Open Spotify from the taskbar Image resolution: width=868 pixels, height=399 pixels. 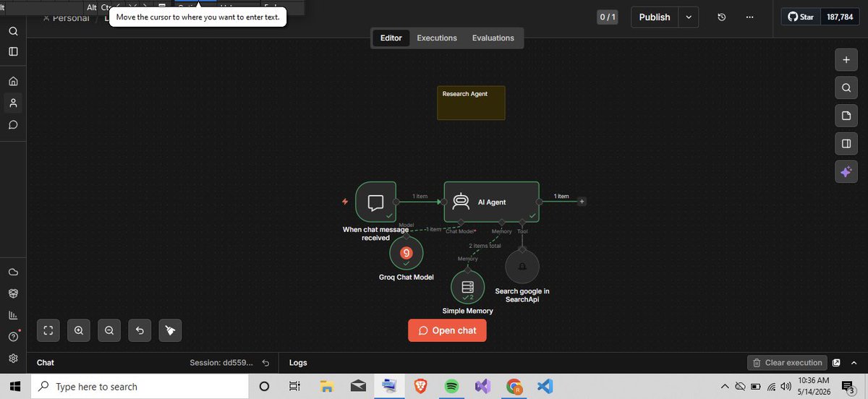(x=451, y=387)
